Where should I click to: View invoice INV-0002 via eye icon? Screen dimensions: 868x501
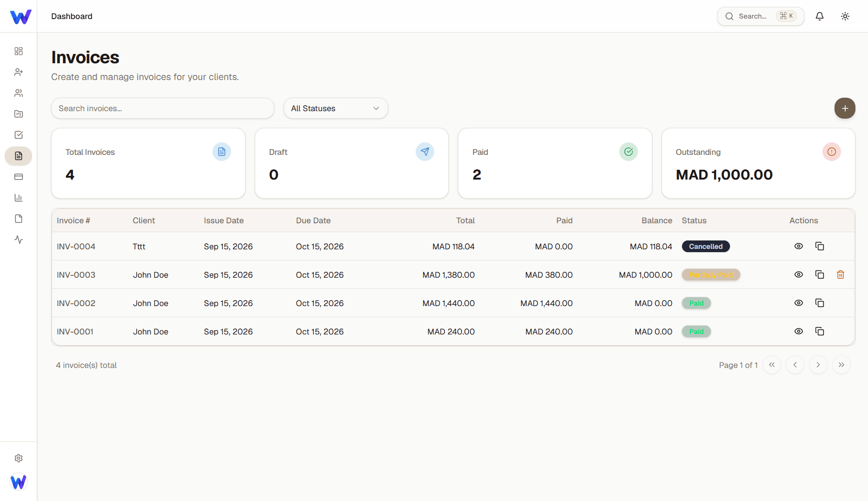click(x=799, y=303)
